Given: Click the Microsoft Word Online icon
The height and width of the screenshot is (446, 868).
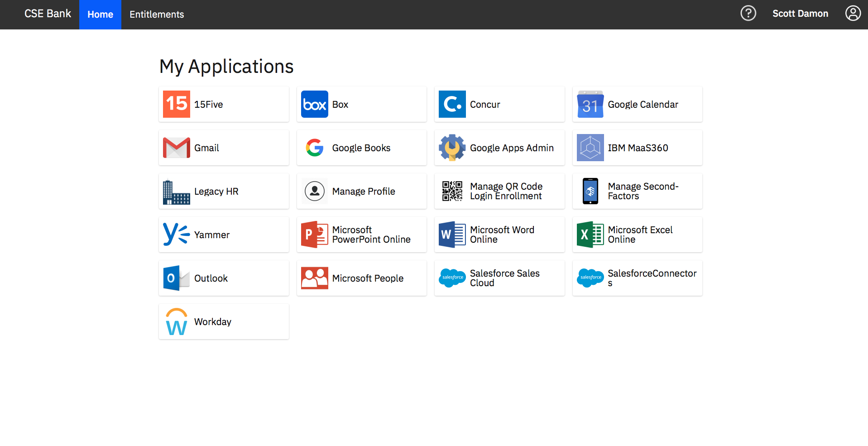Looking at the screenshot, I should (x=452, y=235).
